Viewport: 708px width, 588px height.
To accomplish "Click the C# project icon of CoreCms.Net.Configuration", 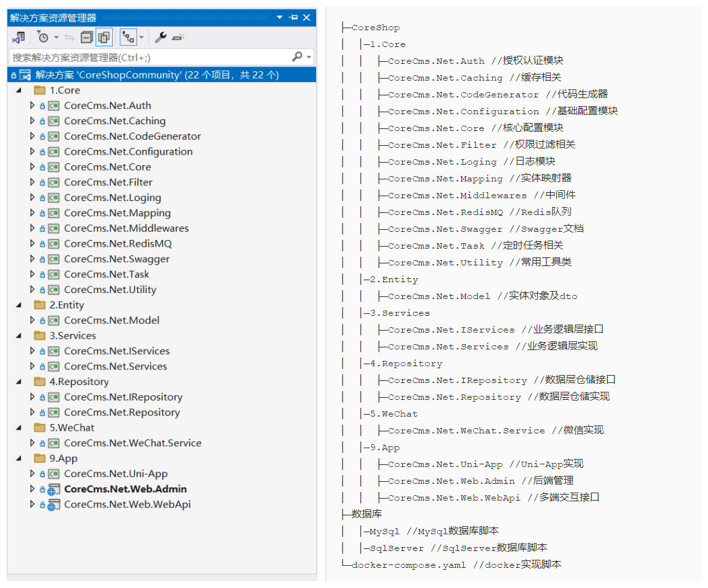I will point(54,152).
